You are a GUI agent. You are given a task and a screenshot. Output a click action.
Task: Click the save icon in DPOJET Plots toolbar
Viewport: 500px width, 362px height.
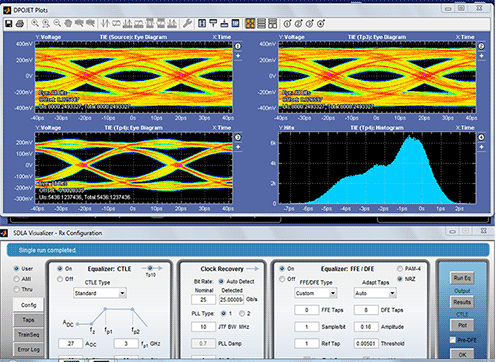click(x=9, y=24)
